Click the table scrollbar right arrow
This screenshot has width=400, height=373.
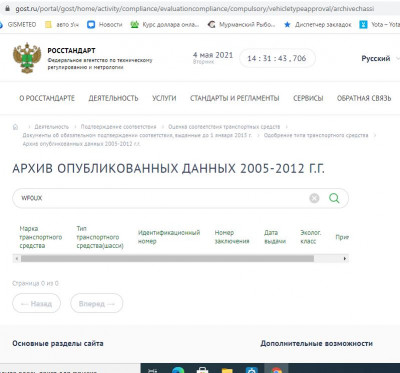(x=345, y=259)
